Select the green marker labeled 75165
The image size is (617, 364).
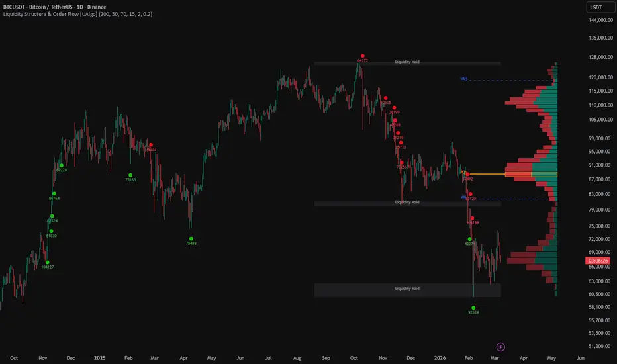(x=130, y=175)
